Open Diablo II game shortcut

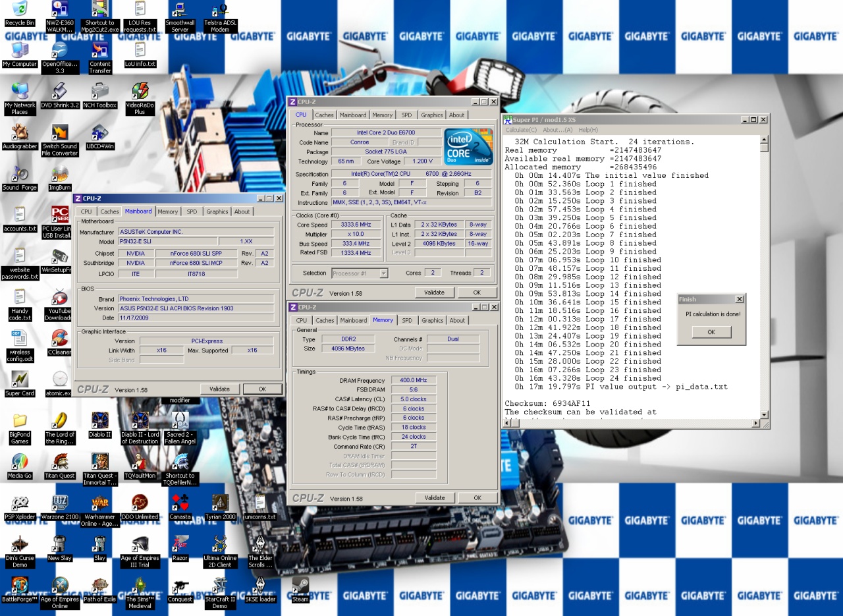click(x=100, y=425)
